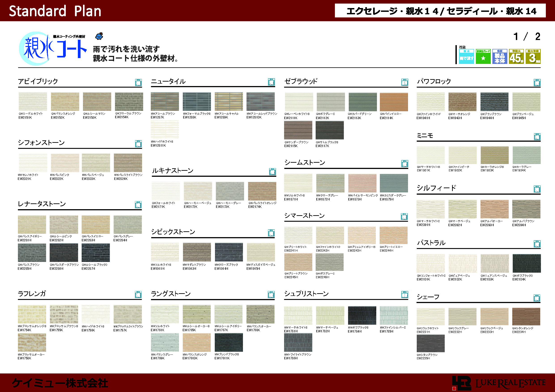The height and width of the screenshot is (392, 555).
Task: Click the ケイミュー株式会社 footer text
Action: [x=60, y=383]
